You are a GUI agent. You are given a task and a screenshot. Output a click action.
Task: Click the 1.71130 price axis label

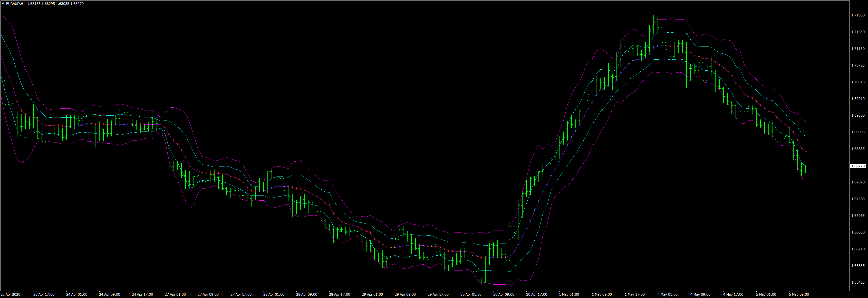pos(858,49)
